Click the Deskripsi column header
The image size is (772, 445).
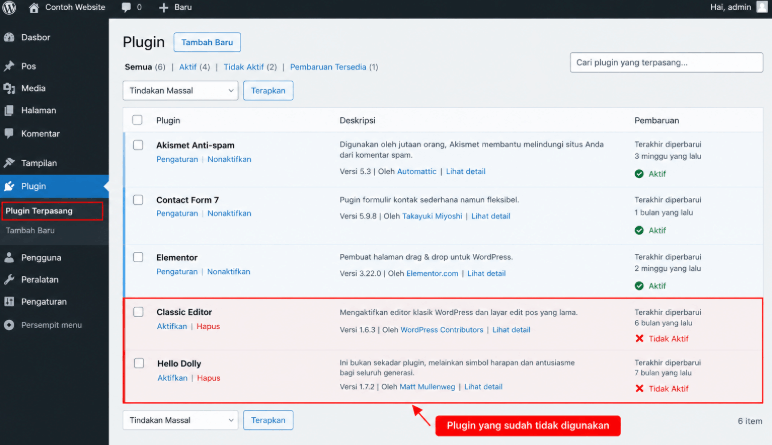click(x=357, y=120)
